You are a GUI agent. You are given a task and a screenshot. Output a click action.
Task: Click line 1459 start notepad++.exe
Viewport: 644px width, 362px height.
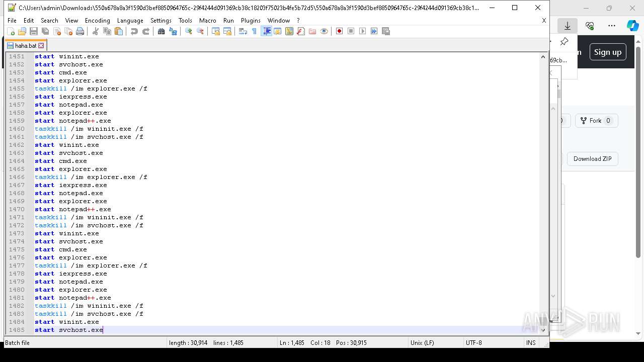[x=73, y=121]
